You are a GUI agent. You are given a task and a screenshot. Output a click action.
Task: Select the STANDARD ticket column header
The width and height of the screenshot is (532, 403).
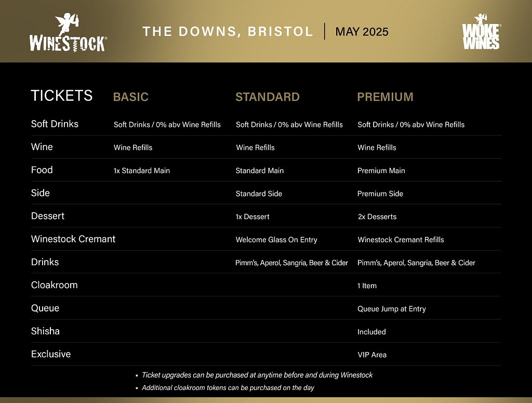point(268,97)
